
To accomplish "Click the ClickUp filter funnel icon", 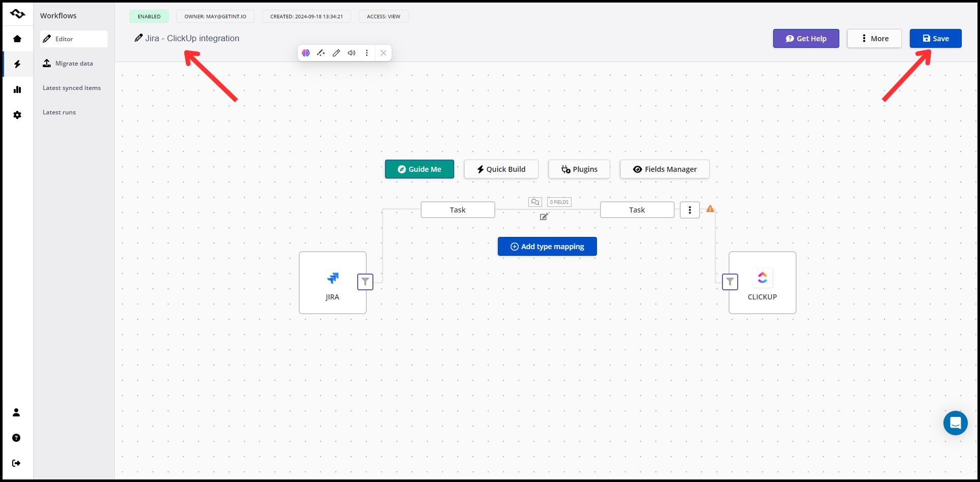I will pyautogui.click(x=730, y=282).
